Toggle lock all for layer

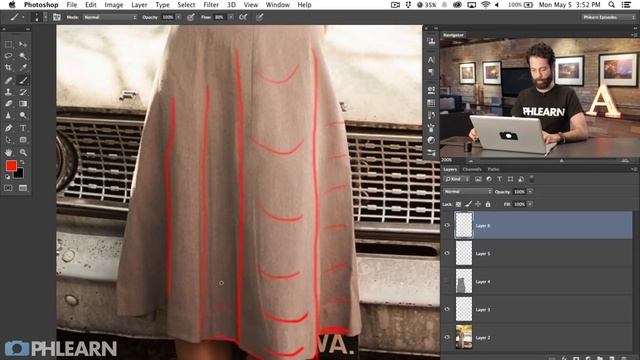click(488, 204)
